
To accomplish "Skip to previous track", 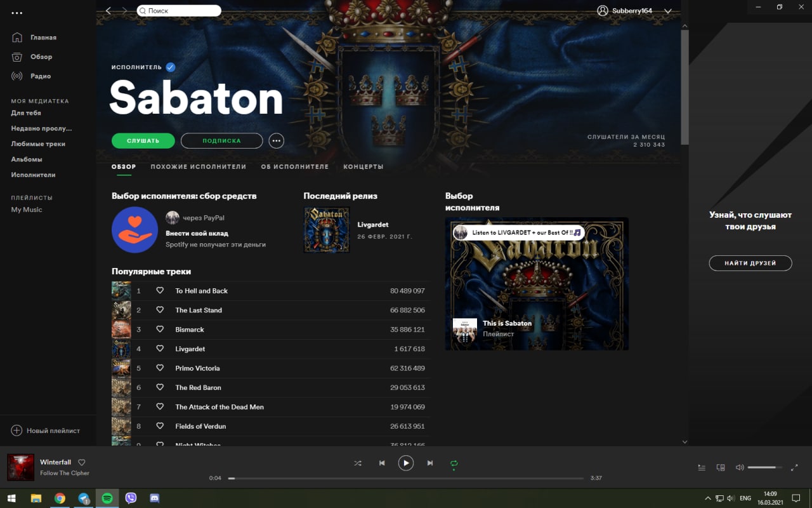I will coord(382,464).
